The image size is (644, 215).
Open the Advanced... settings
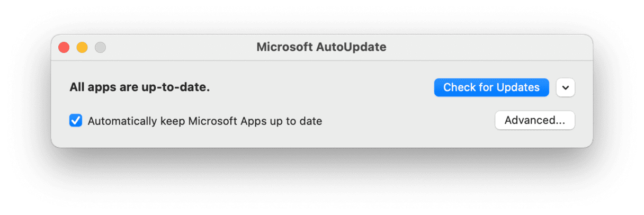point(534,120)
